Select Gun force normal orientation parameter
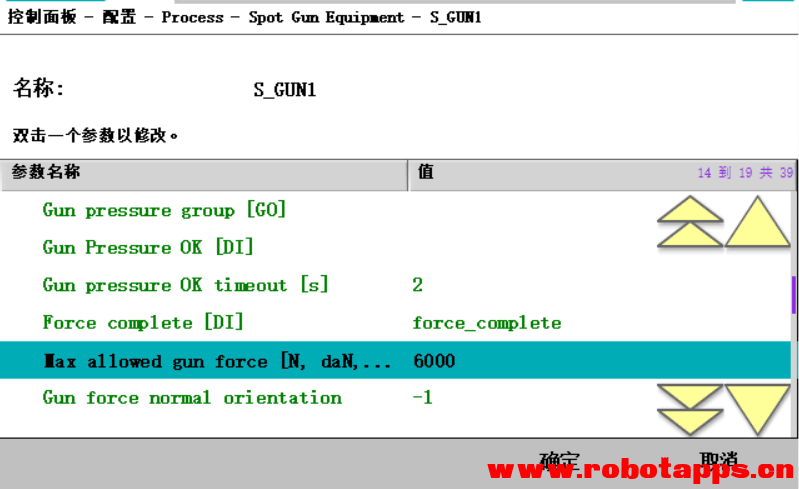799x489 pixels. 192,398
